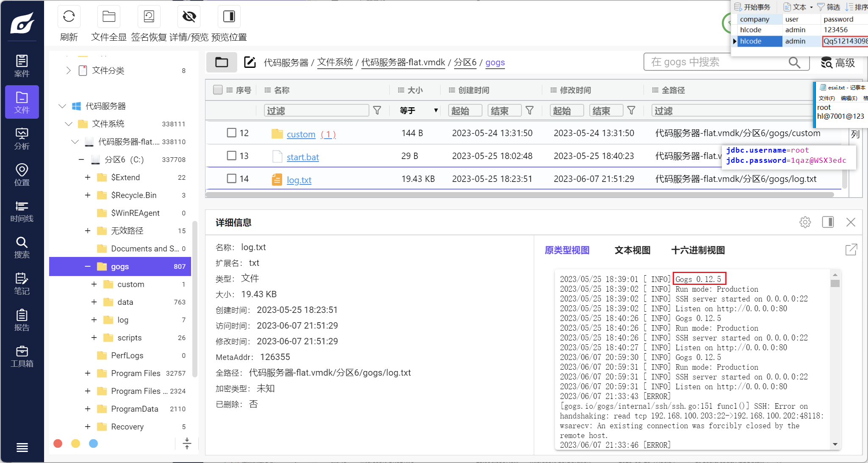Click the folder button beside the breadcrumb
The width and height of the screenshot is (868, 463).
click(x=222, y=62)
